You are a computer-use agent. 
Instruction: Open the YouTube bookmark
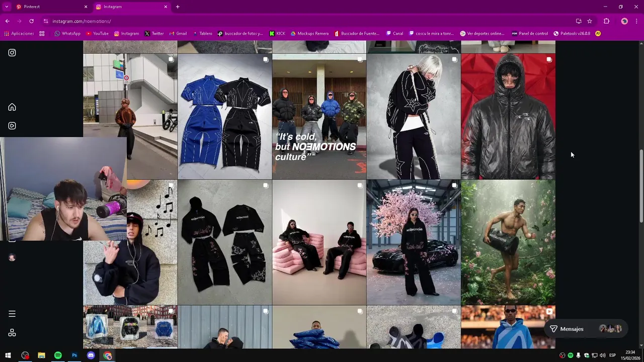(x=97, y=34)
